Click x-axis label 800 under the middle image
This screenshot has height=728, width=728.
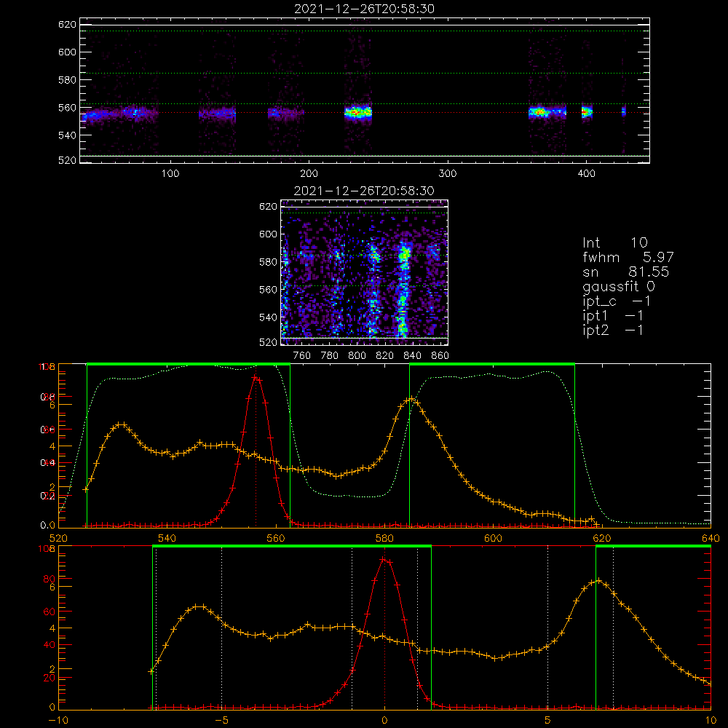(x=357, y=356)
